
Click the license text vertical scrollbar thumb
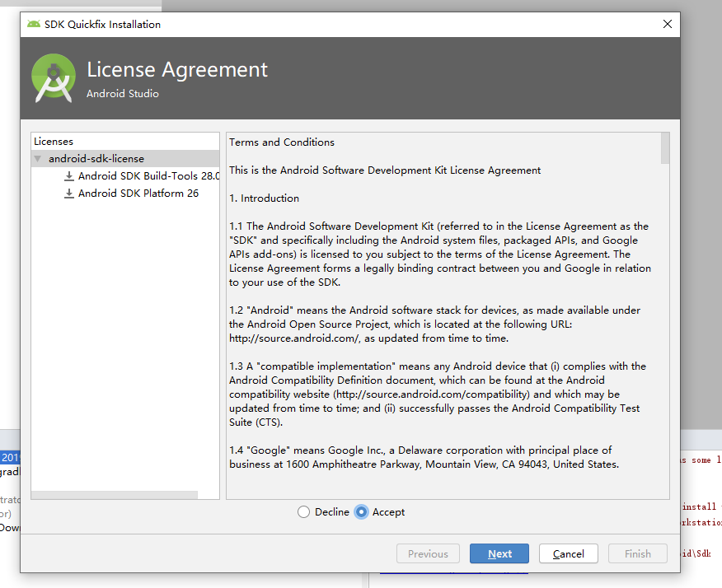click(x=665, y=148)
